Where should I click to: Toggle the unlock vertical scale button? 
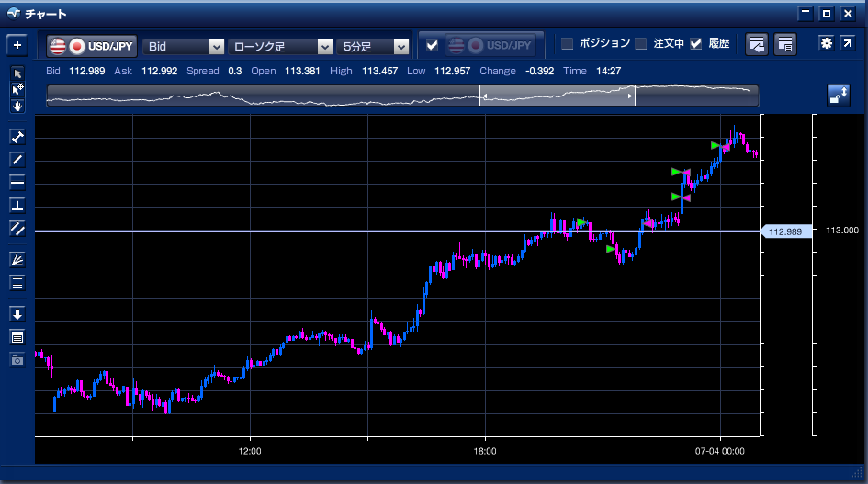click(x=838, y=96)
